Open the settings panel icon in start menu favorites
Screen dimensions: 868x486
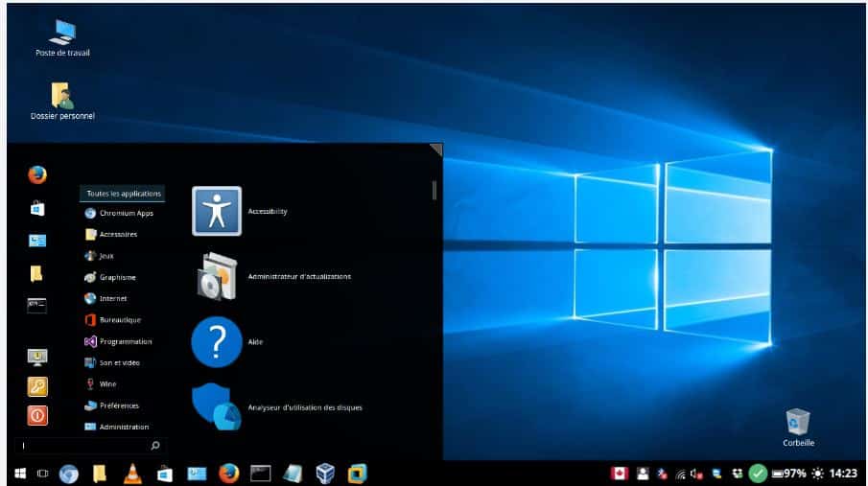point(37,241)
